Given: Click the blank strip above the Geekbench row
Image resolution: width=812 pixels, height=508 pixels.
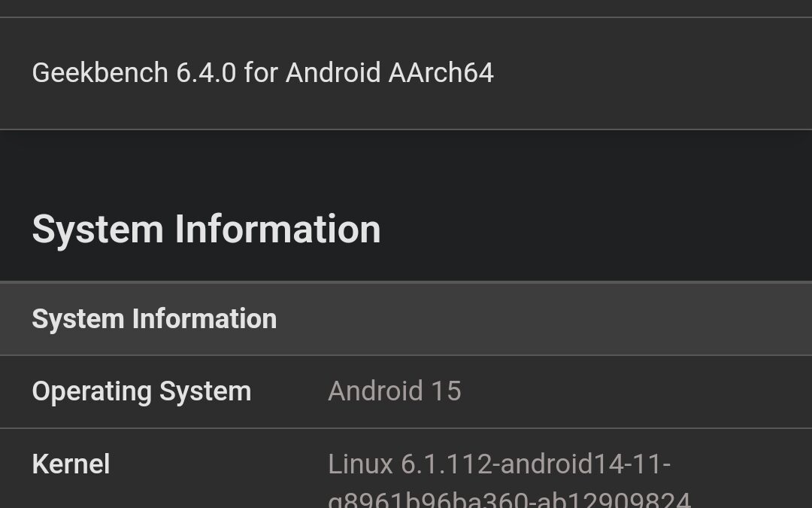Looking at the screenshot, I should [x=406, y=8].
